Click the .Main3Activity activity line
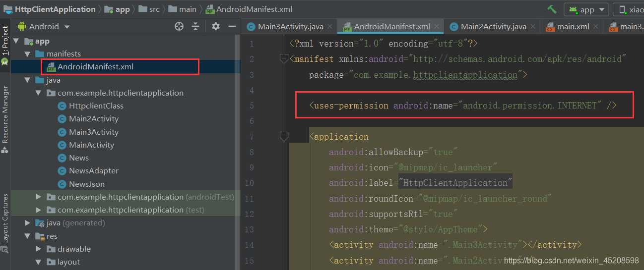644x270 pixels. [455, 245]
